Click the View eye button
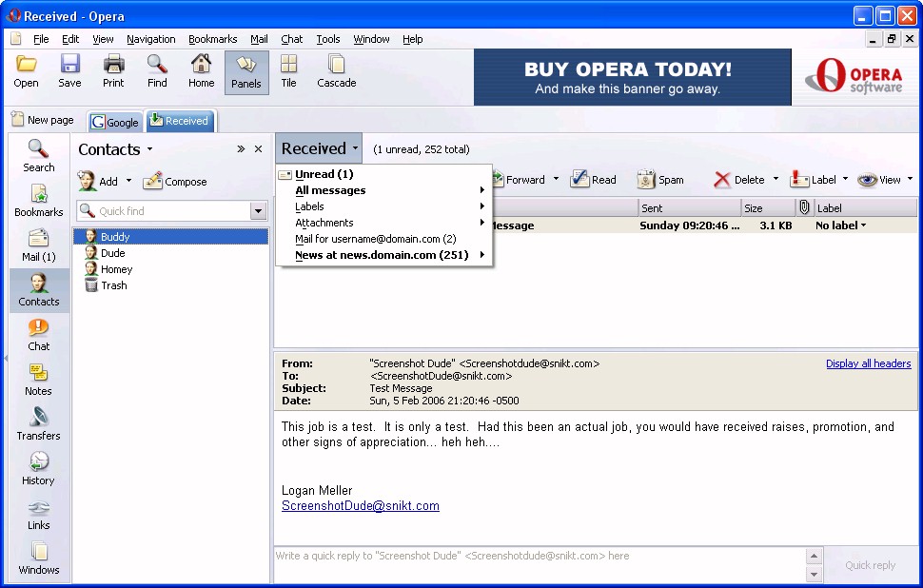 click(x=879, y=180)
